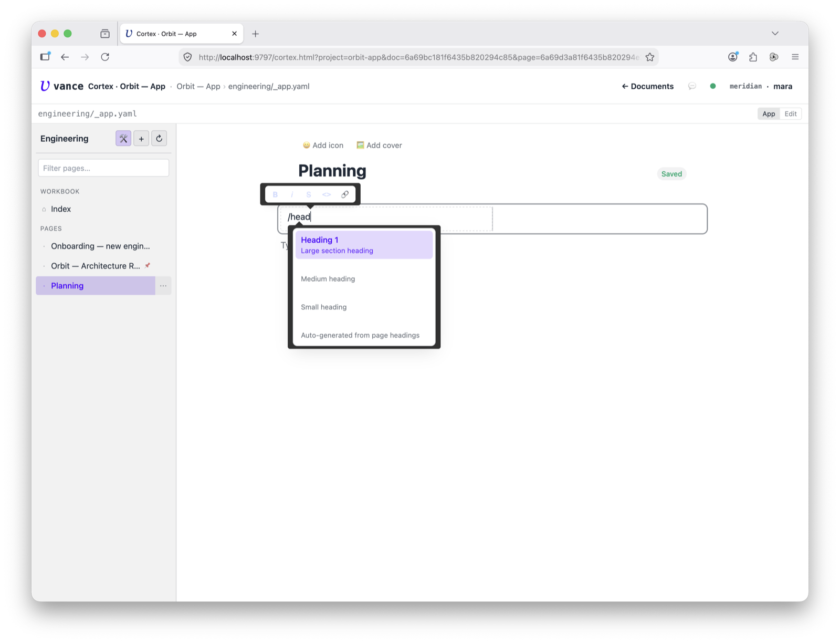Select Heading 1 from slash menu
The width and height of the screenshot is (840, 643).
click(364, 245)
